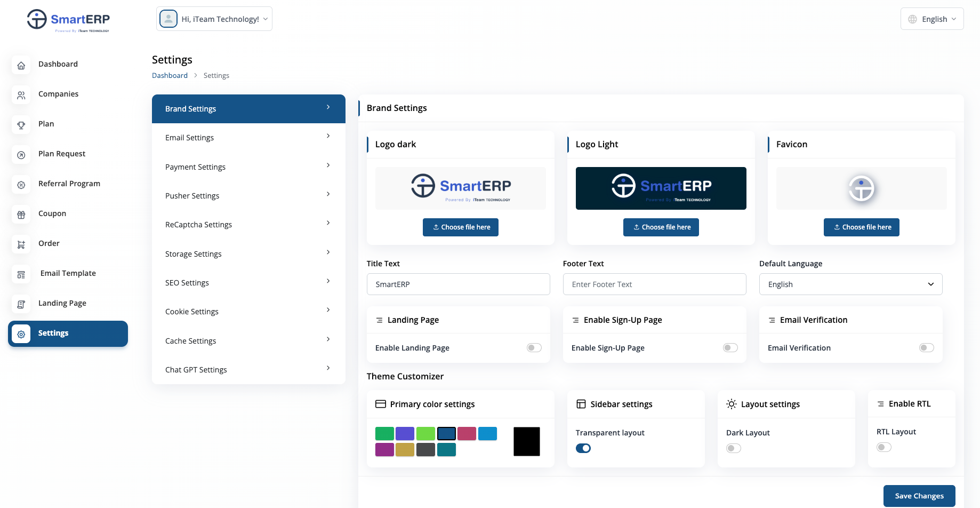Click the chevron on Email Settings row
Screen dimensions: 980x508
point(328,136)
